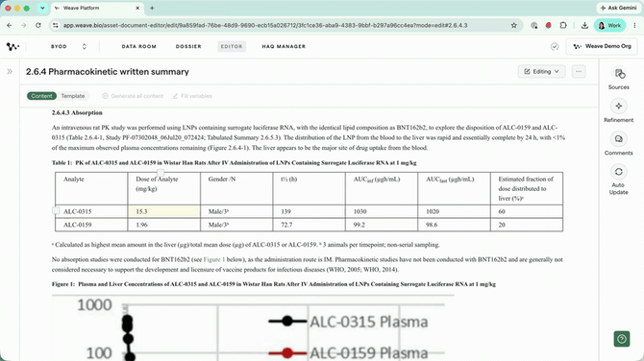The image size is (644, 361).
Task: Open the Refinement sparkle icon
Action: click(x=619, y=107)
